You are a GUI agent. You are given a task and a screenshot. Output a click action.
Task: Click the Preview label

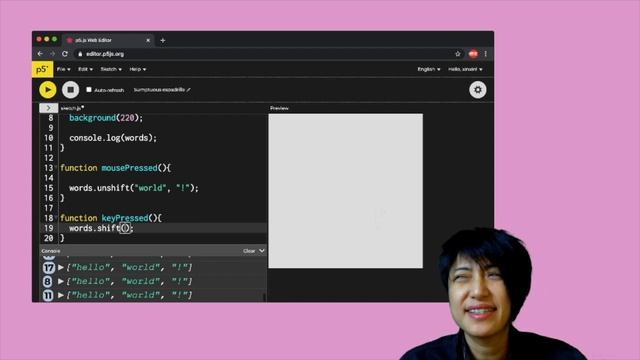click(x=279, y=108)
